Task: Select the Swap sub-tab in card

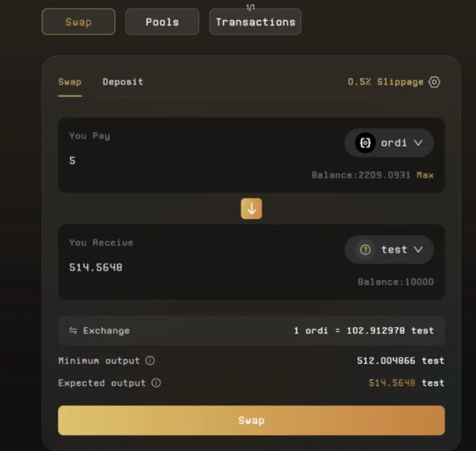Action: [x=70, y=81]
